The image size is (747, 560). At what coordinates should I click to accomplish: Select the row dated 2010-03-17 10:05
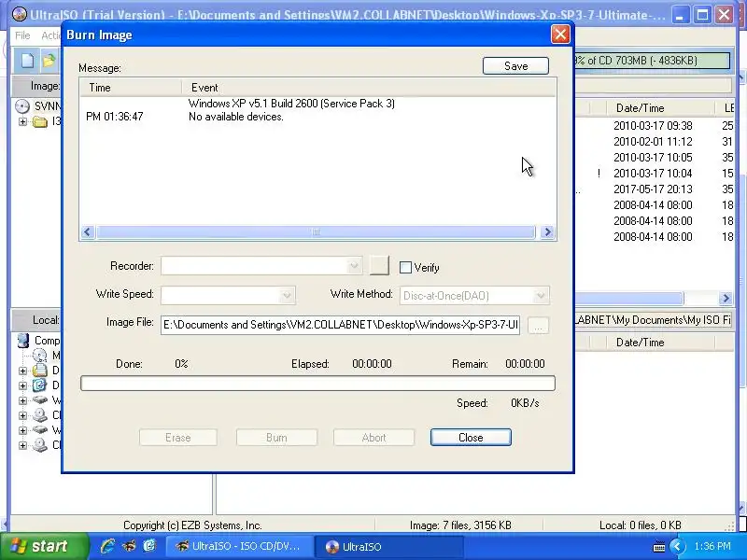pyautogui.click(x=653, y=158)
